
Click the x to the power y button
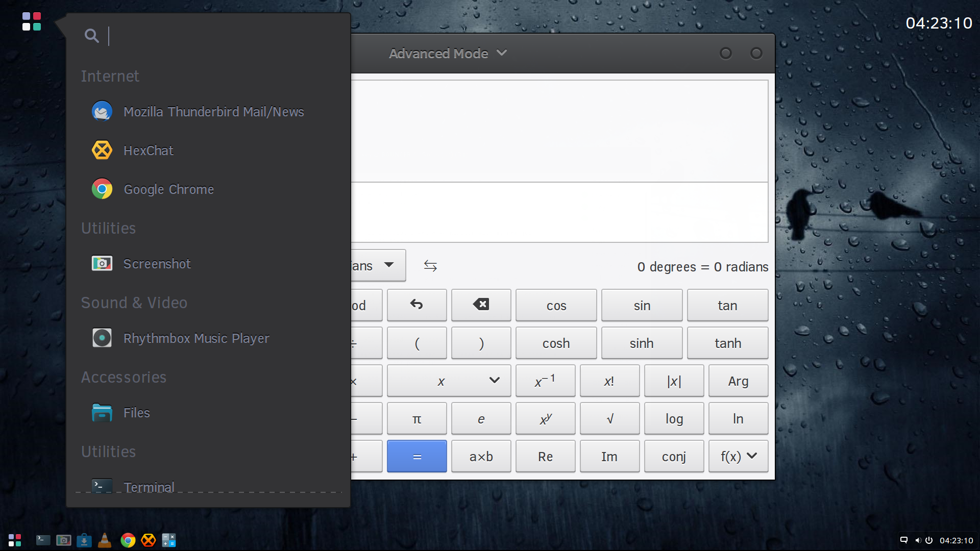point(545,418)
